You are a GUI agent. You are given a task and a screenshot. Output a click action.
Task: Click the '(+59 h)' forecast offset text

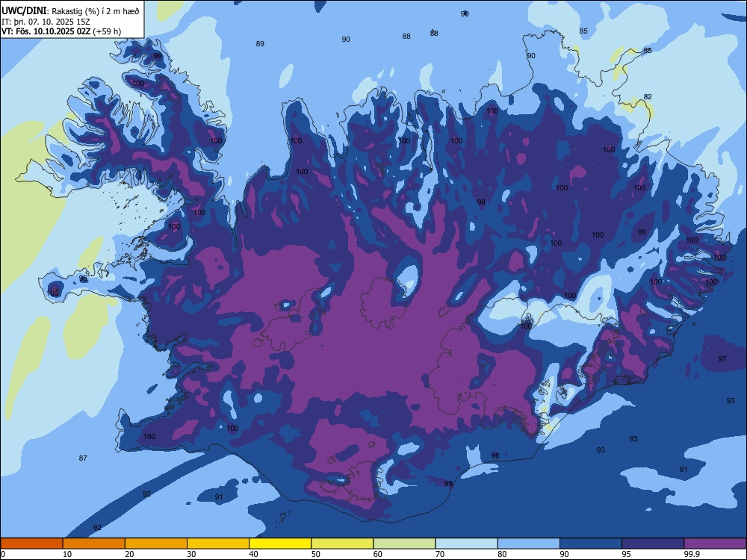pos(107,31)
